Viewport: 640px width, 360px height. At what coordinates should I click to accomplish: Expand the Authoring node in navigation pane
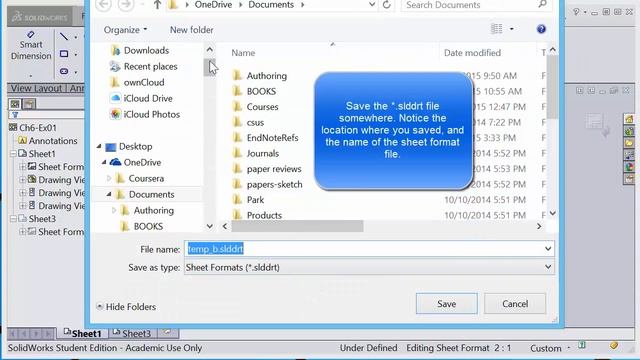point(114,210)
